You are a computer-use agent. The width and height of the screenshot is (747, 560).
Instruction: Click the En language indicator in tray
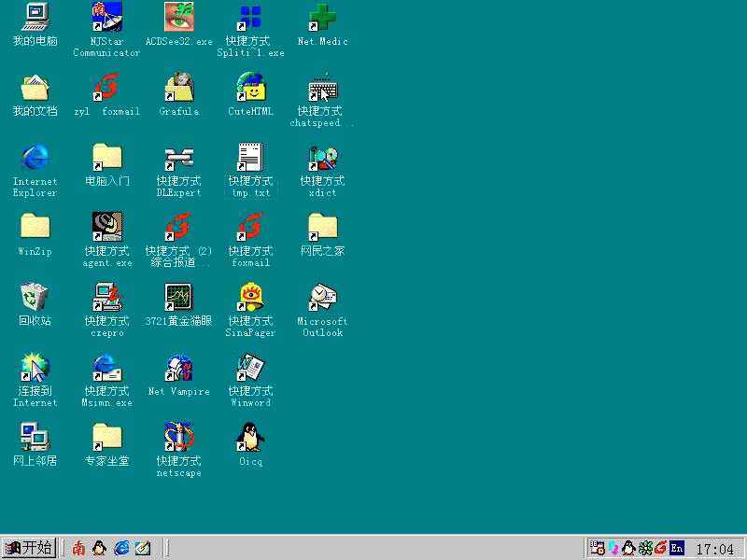pyautogui.click(x=677, y=548)
